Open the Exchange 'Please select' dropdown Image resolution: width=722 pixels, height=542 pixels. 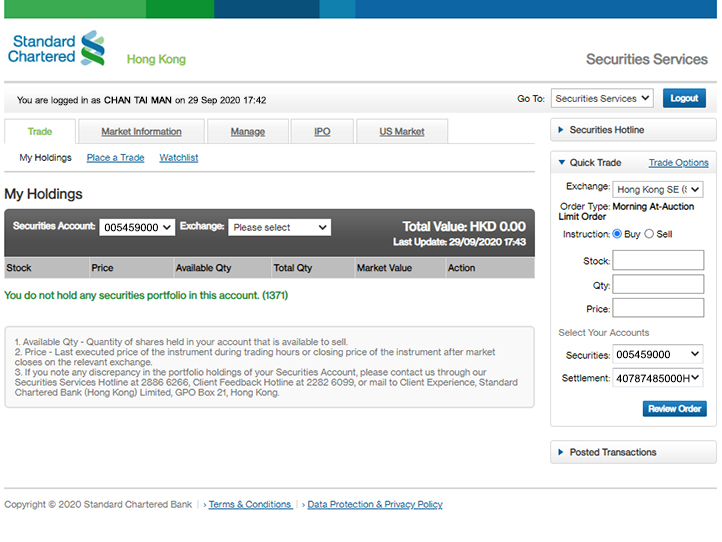[x=279, y=227]
